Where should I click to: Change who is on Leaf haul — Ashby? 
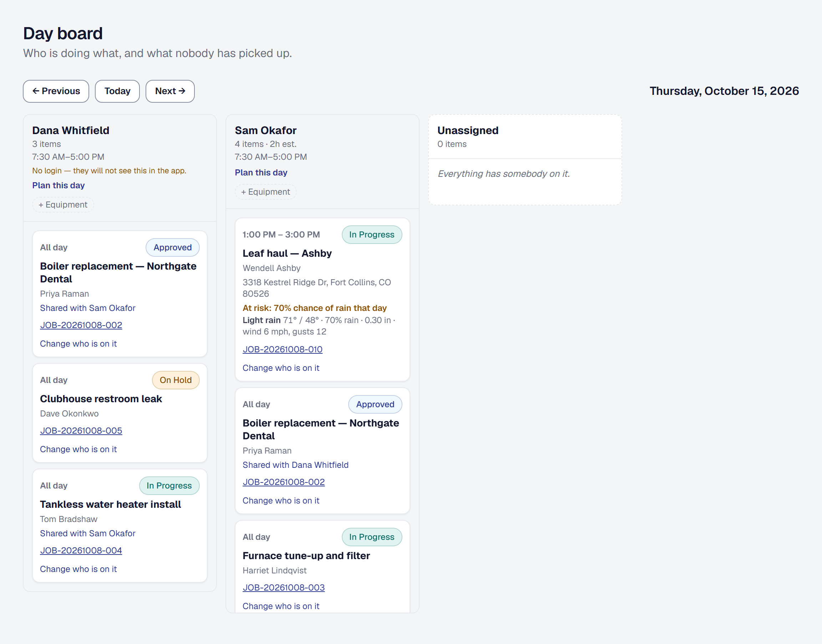(281, 368)
